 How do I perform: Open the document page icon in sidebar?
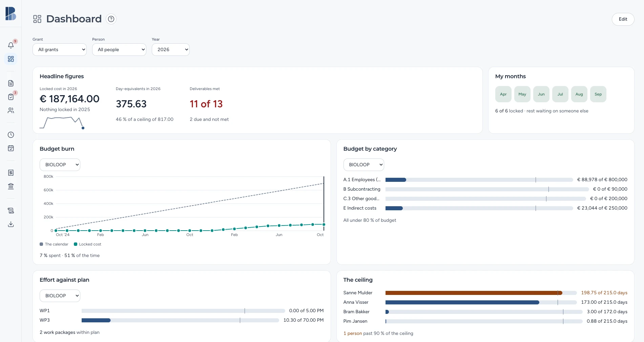(11, 83)
